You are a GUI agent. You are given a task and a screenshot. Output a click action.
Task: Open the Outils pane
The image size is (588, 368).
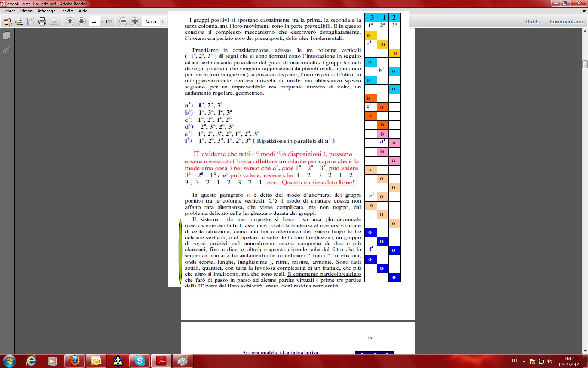coord(532,22)
